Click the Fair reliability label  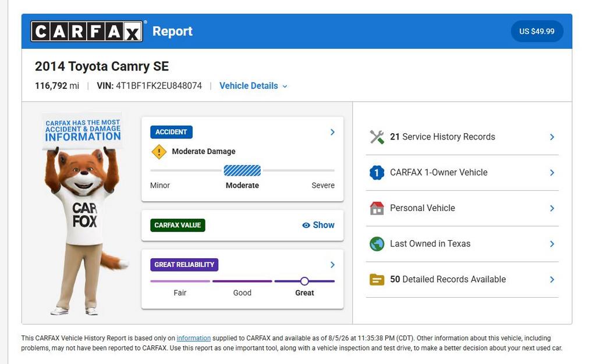point(180,292)
